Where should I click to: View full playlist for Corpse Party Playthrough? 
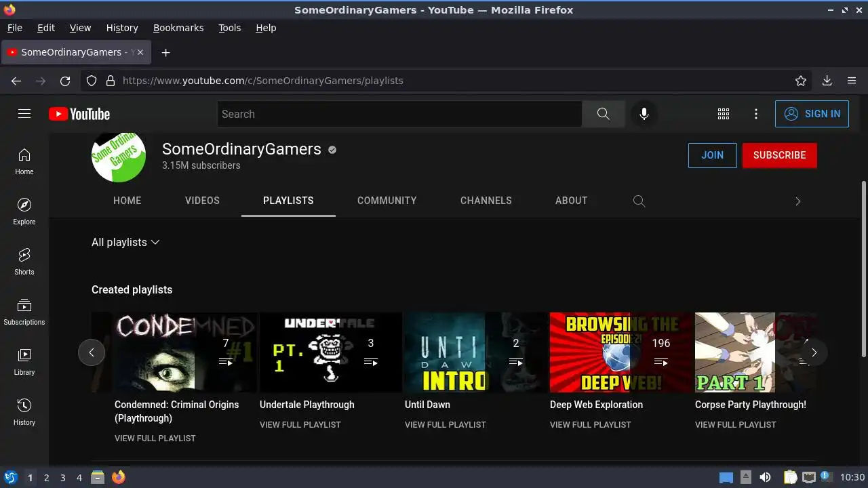[736, 424]
